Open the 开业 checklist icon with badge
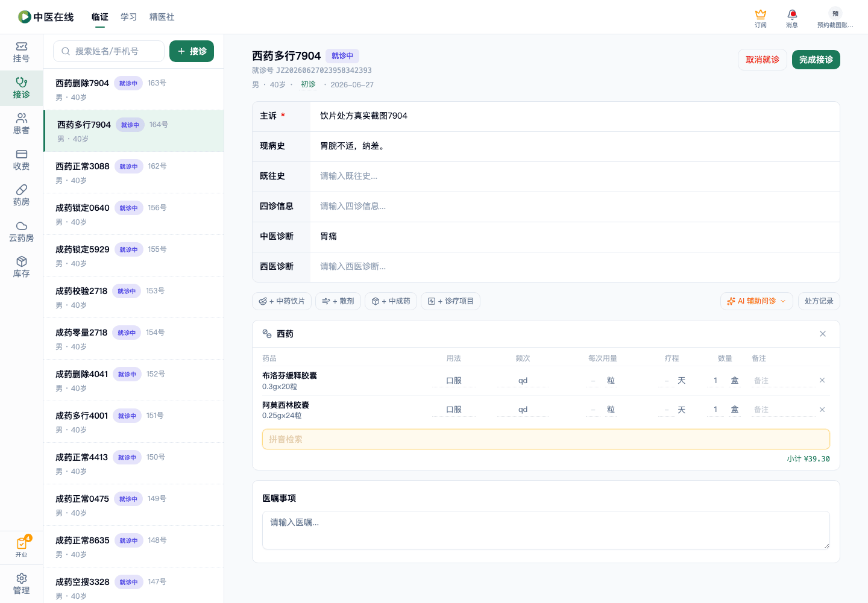Viewport: 868px width, 603px height. point(21,548)
